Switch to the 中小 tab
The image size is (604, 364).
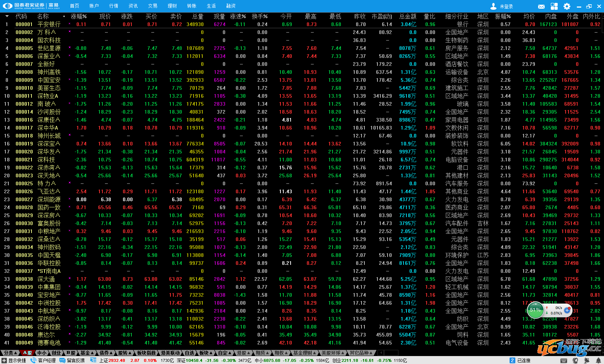42,353
